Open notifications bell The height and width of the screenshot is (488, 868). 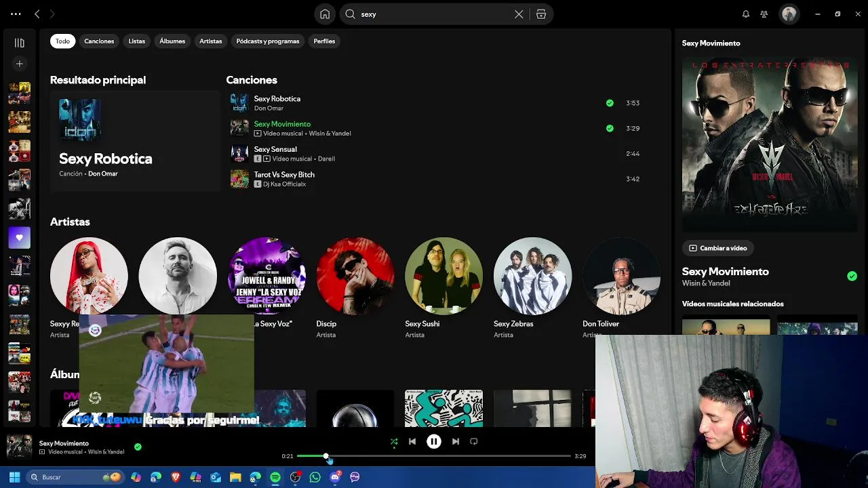pos(746,14)
